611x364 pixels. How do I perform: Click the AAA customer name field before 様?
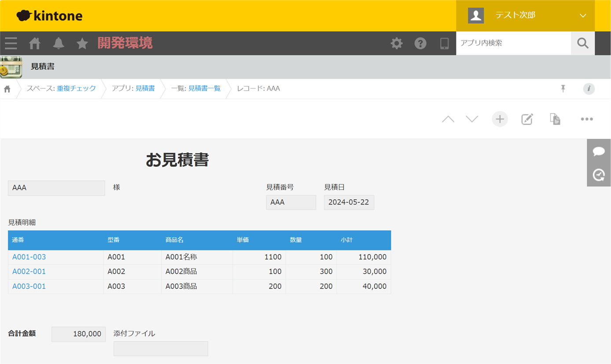[56, 188]
